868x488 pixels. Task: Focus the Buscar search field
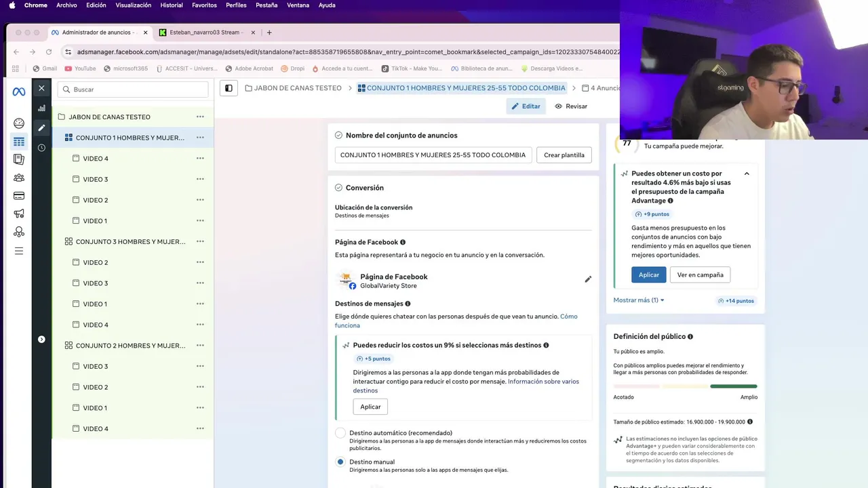(133, 89)
